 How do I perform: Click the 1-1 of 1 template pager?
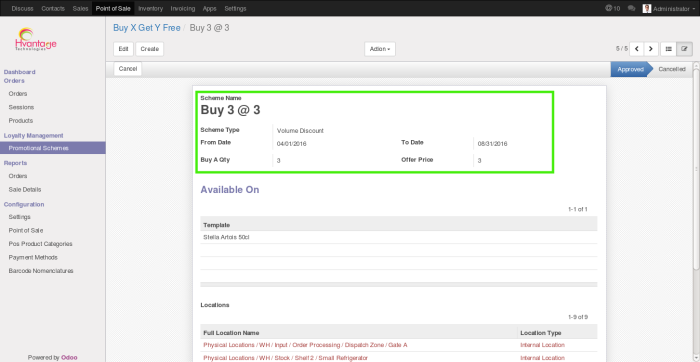[x=578, y=209]
